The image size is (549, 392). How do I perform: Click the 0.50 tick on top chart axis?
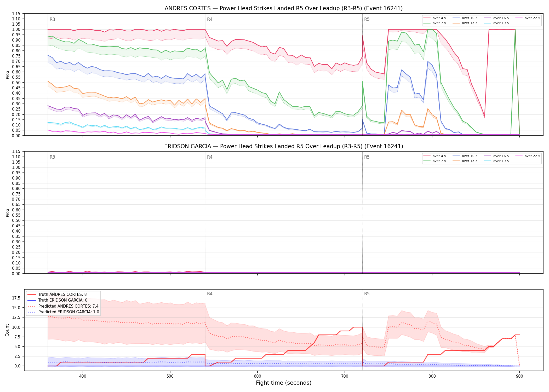coord(16,83)
